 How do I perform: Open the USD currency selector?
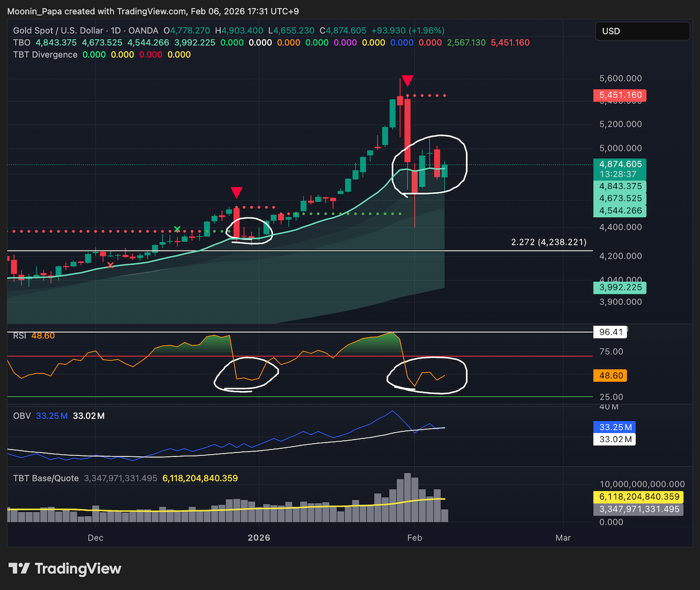642,31
